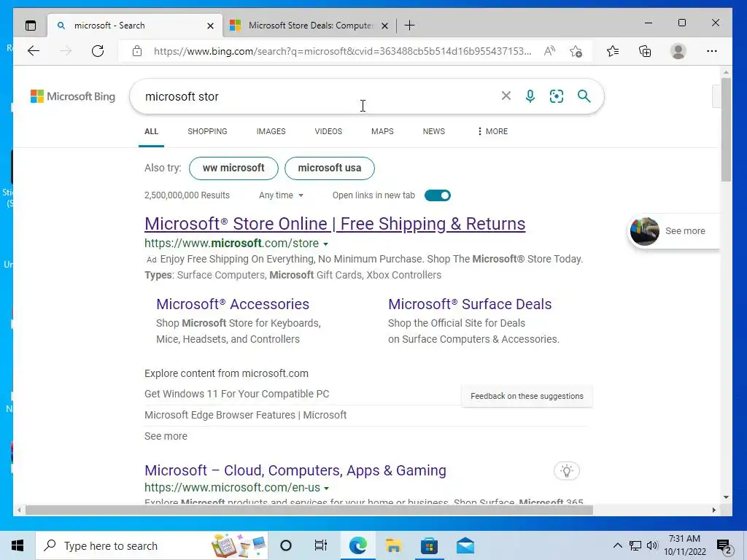Click the browser Back arrow

(x=34, y=51)
